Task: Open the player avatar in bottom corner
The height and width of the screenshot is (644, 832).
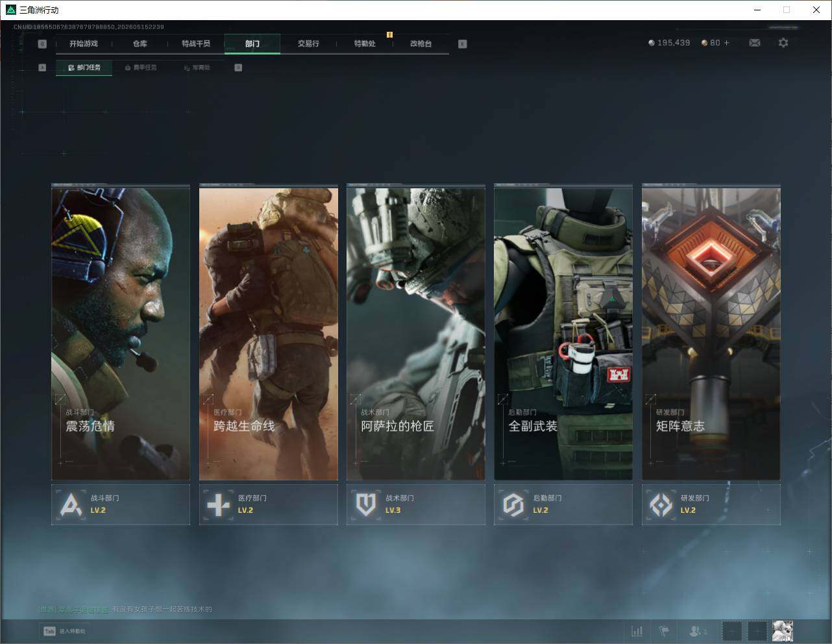Action: (x=783, y=631)
